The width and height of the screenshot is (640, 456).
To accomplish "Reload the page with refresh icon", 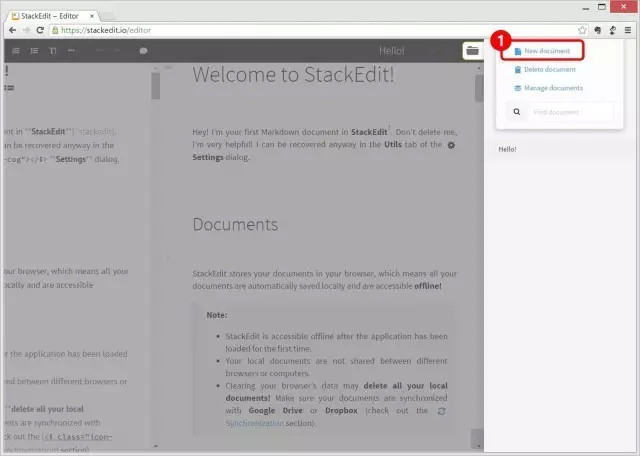I will [40, 30].
